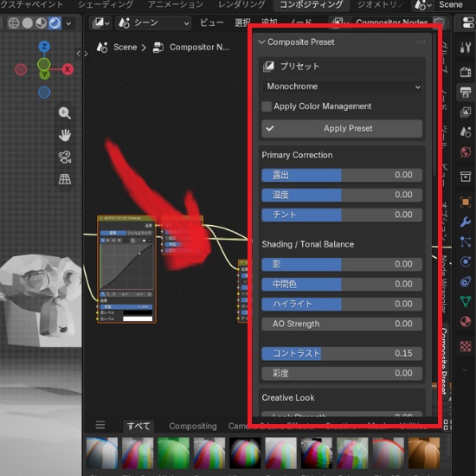Open the Monochrome preset dropdown
Image resolution: width=476 pixels, height=476 pixels.
[x=342, y=87]
